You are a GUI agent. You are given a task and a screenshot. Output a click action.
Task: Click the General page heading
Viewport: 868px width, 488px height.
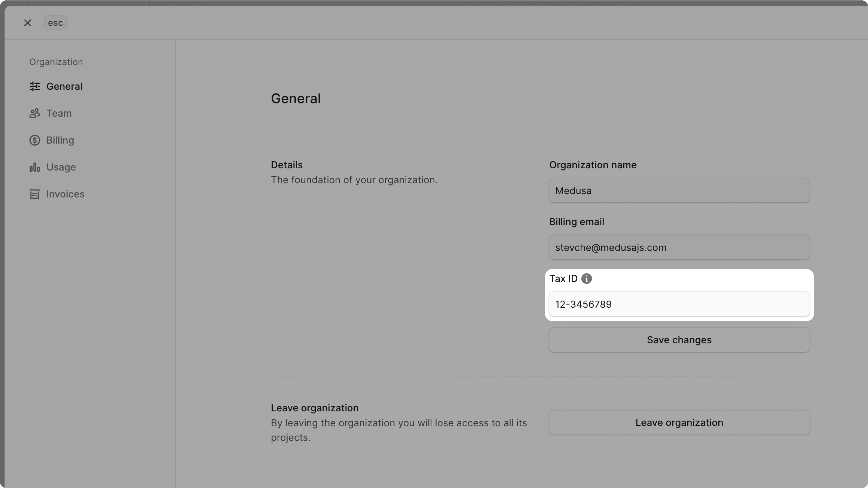point(296,99)
